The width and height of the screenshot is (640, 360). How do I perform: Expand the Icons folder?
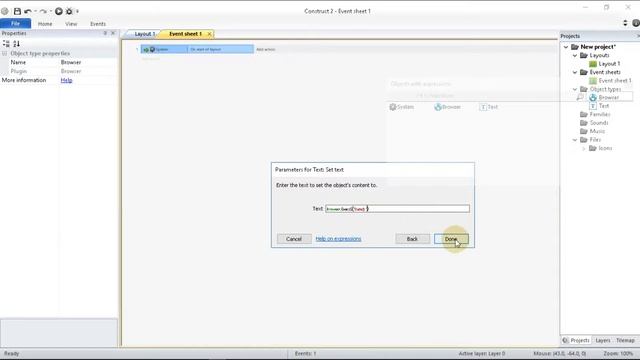coord(584,149)
